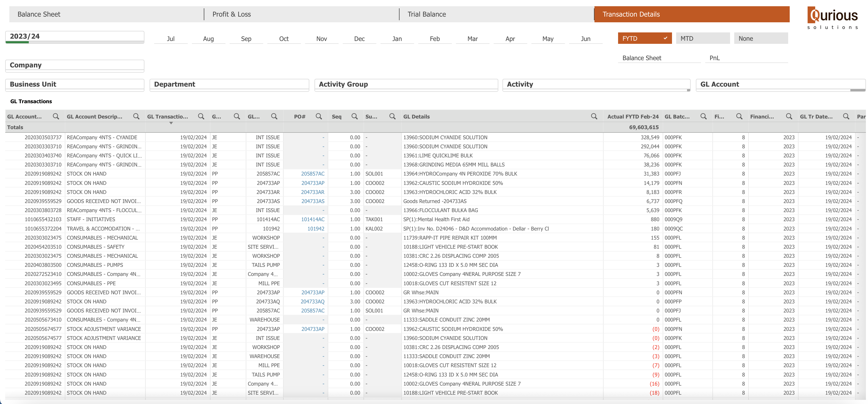
Task: Open PO link 204733AQ
Action: (312, 302)
